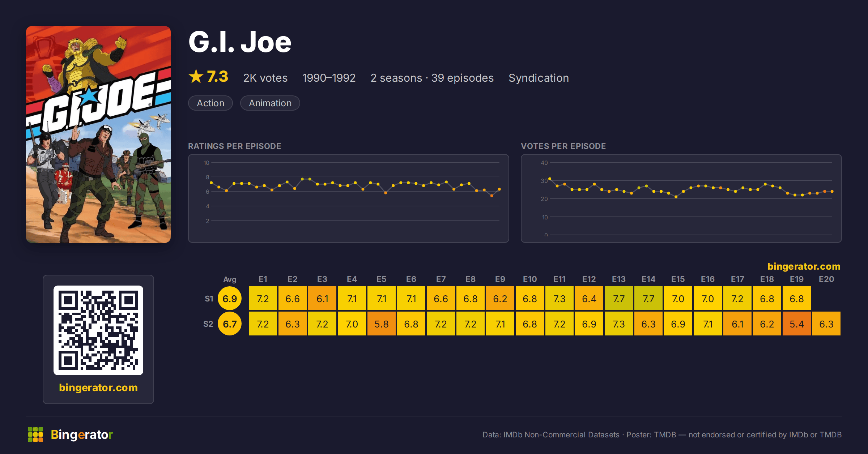Click the Bingerator grid logo icon
This screenshot has height=454, width=868.
pos(35,434)
